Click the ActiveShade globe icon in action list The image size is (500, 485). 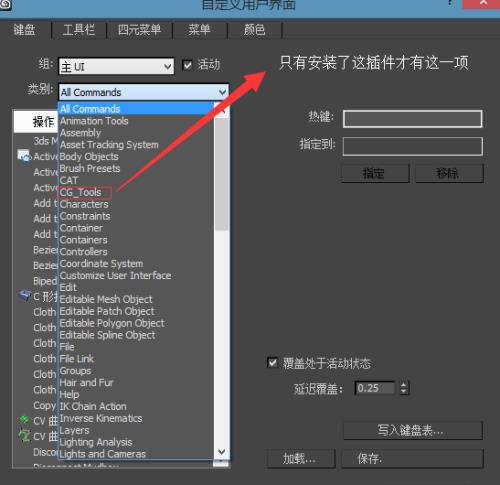coord(24,156)
